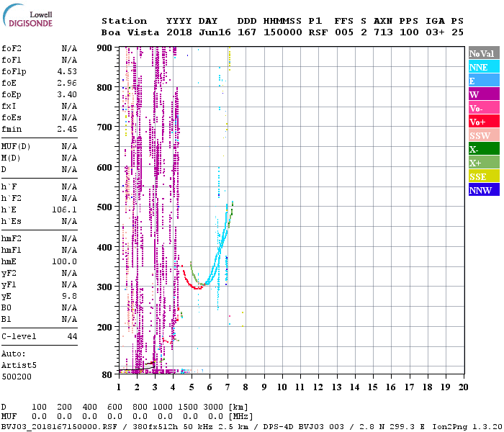The width and height of the screenshot is (504, 432).
Task: Click the MUF(D) parameter label
Action: (16, 147)
